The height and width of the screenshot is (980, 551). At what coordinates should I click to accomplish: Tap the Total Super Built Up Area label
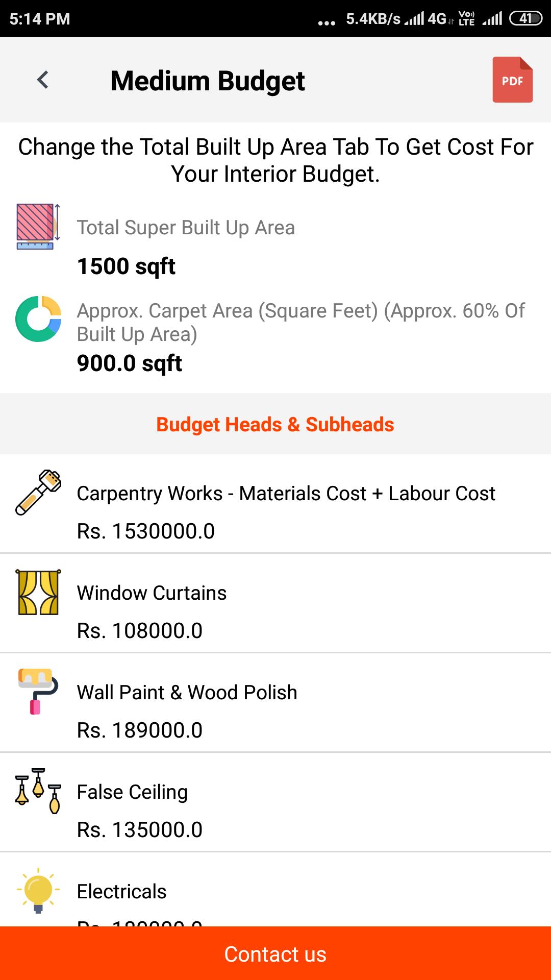pos(186,228)
